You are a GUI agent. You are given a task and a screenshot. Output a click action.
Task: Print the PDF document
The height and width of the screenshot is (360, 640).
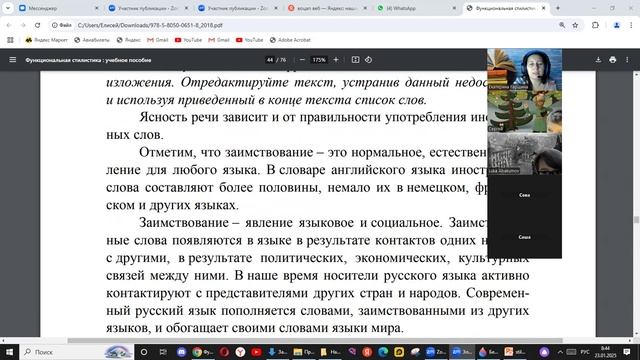pos(613,60)
